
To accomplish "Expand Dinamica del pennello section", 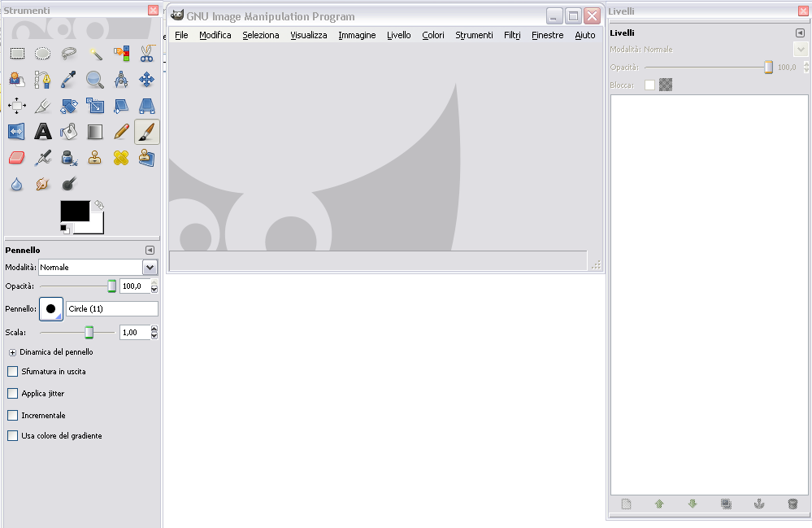I will click(x=12, y=352).
